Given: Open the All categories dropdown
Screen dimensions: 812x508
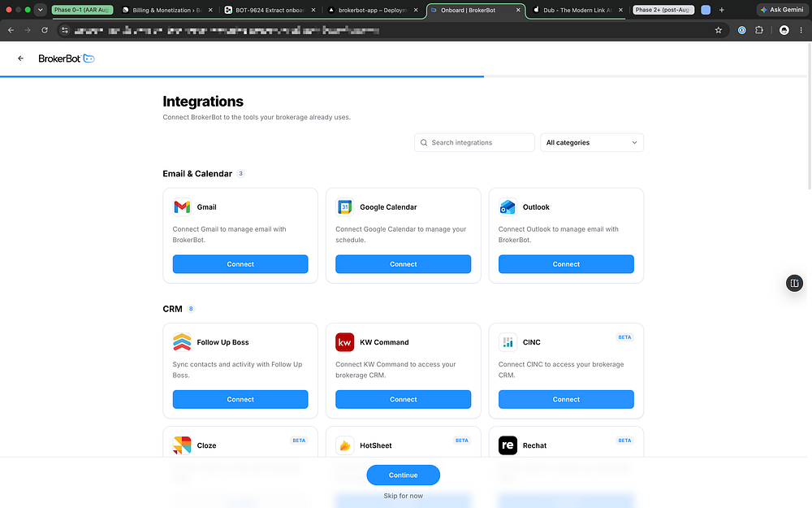Looking at the screenshot, I should click(x=592, y=142).
